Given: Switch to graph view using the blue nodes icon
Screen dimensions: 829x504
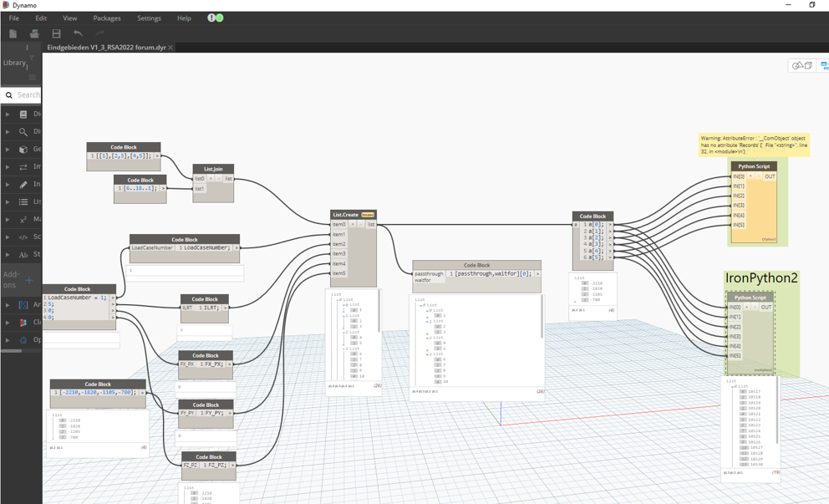Looking at the screenshot, I should click(824, 65).
